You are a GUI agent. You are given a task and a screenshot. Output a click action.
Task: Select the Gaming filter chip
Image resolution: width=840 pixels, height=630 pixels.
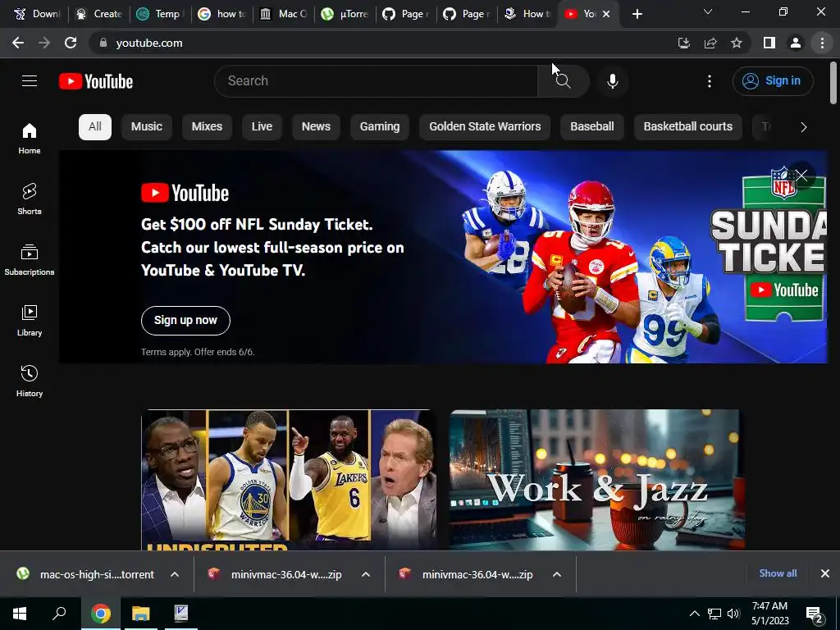click(380, 127)
